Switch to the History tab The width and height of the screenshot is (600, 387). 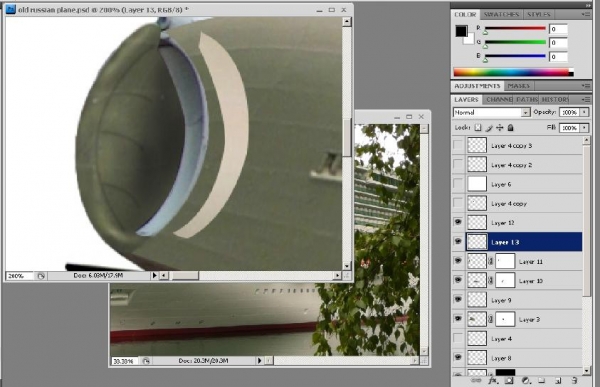pyautogui.click(x=555, y=100)
